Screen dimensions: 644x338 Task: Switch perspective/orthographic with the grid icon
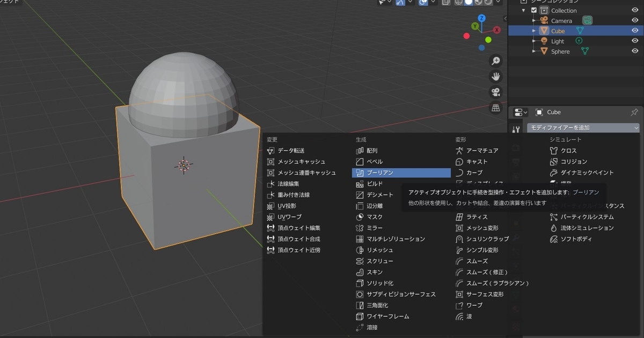point(496,108)
